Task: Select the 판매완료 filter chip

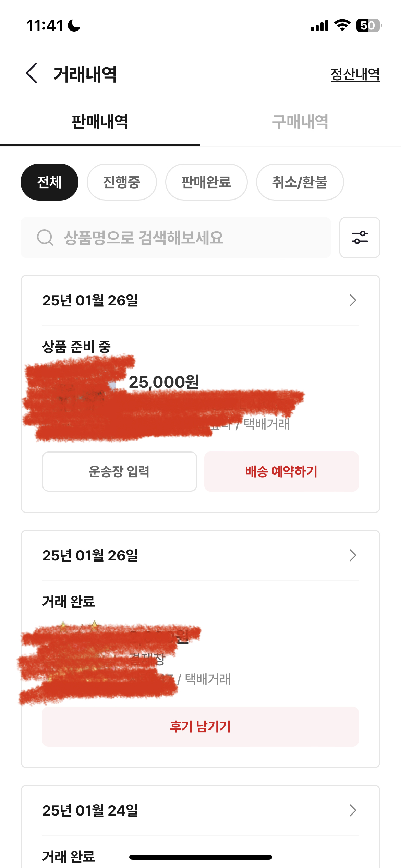Action: [x=206, y=182]
